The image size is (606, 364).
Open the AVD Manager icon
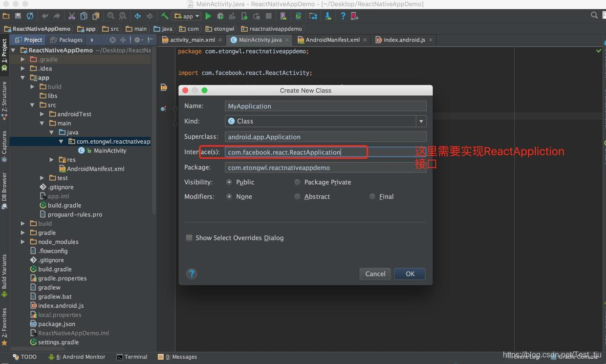pos(282,16)
